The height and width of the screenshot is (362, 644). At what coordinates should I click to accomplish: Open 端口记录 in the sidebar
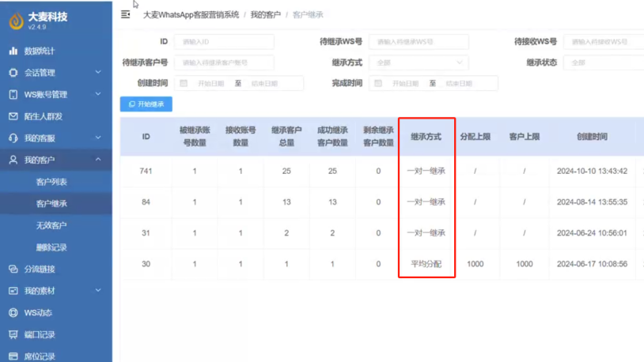[x=56, y=334]
